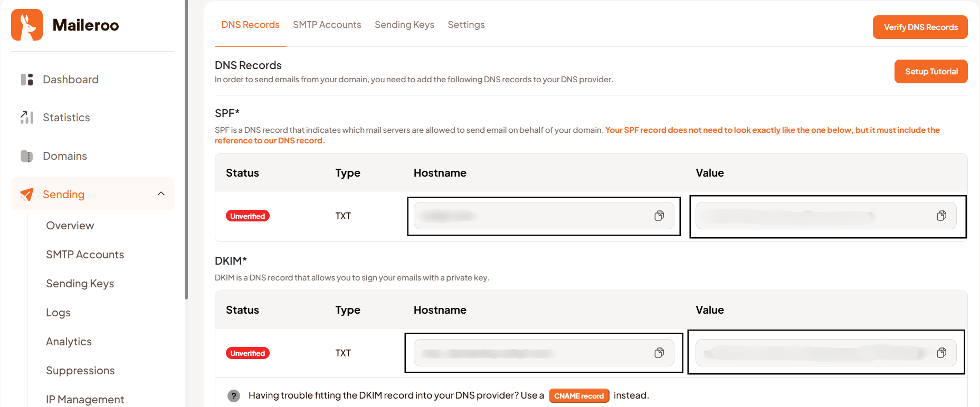Copy the DKIM hostname

(x=659, y=353)
